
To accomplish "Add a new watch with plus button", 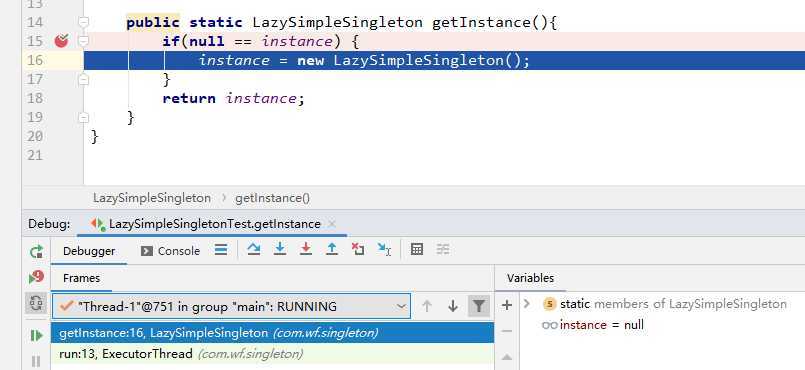I will pos(507,305).
